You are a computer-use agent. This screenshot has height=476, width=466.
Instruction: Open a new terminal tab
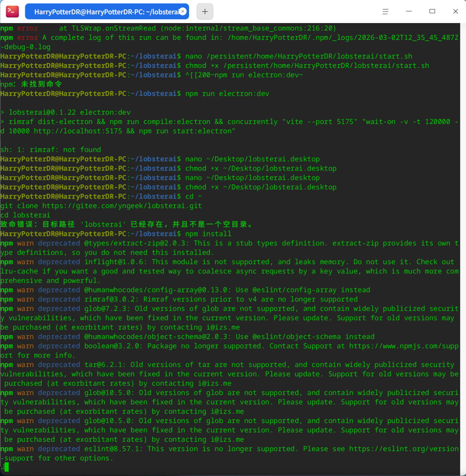coord(204,11)
